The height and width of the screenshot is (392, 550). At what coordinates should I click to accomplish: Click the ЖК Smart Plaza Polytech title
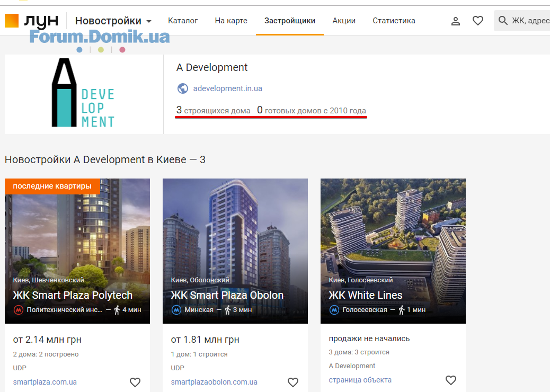pos(73,295)
